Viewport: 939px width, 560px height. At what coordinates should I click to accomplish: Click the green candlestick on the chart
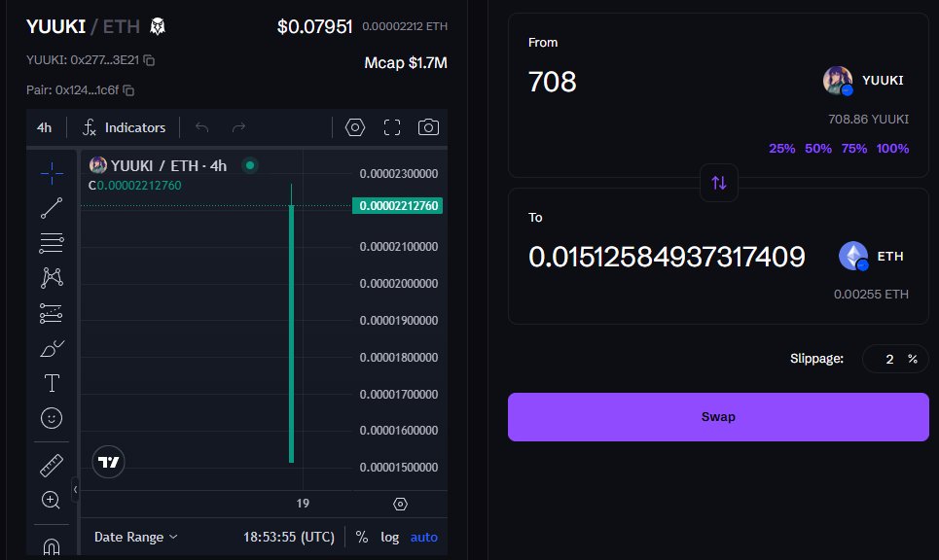pyautogui.click(x=292, y=332)
